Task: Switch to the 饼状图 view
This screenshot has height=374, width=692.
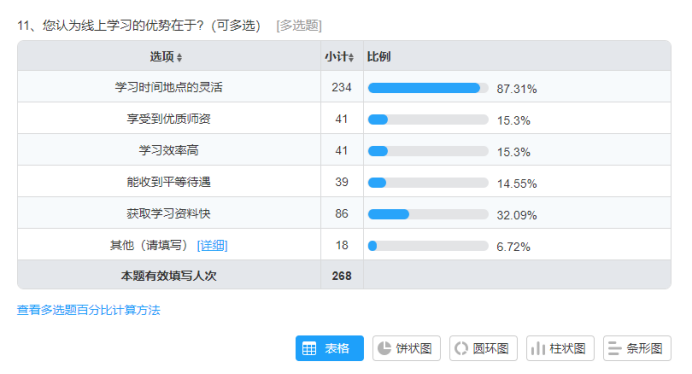Action: 406,348
